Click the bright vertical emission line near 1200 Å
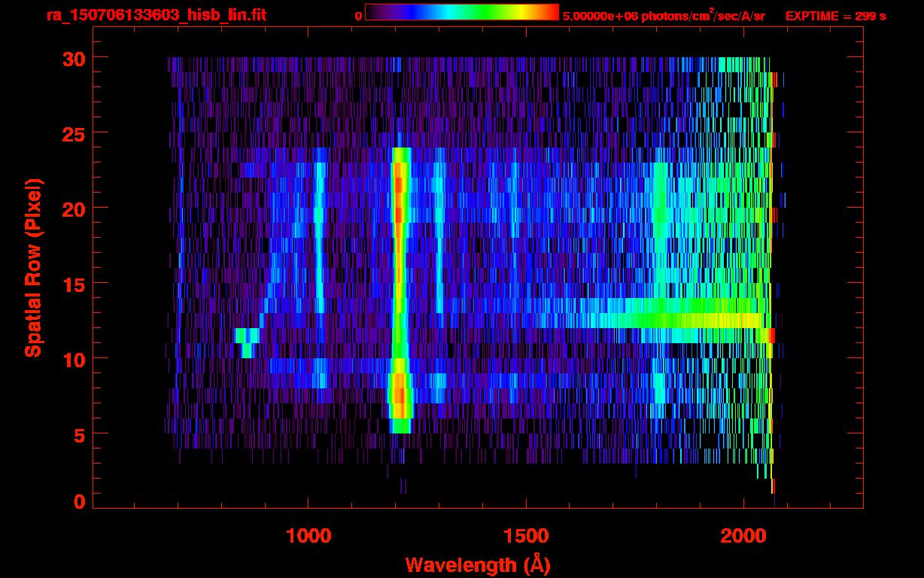Image resolution: width=924 pixels, height=578 pixels. (399, 286)
